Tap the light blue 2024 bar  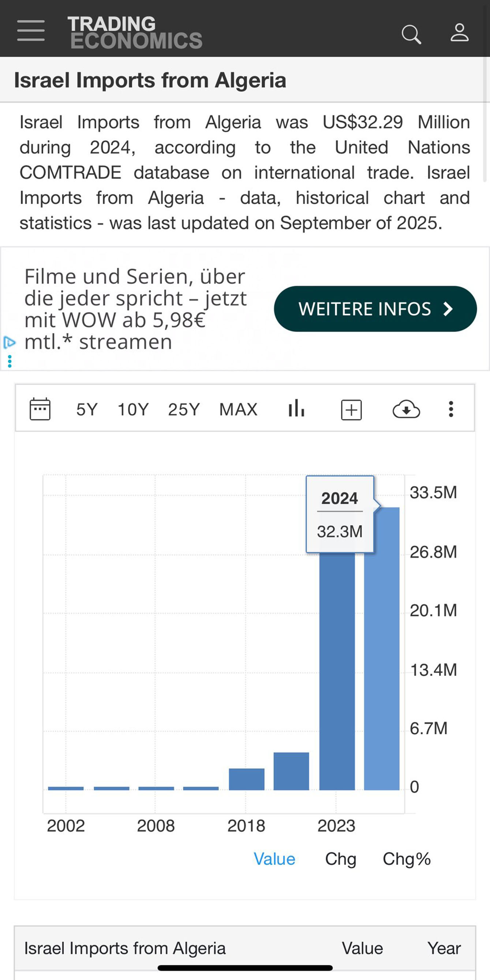[382, 666]
